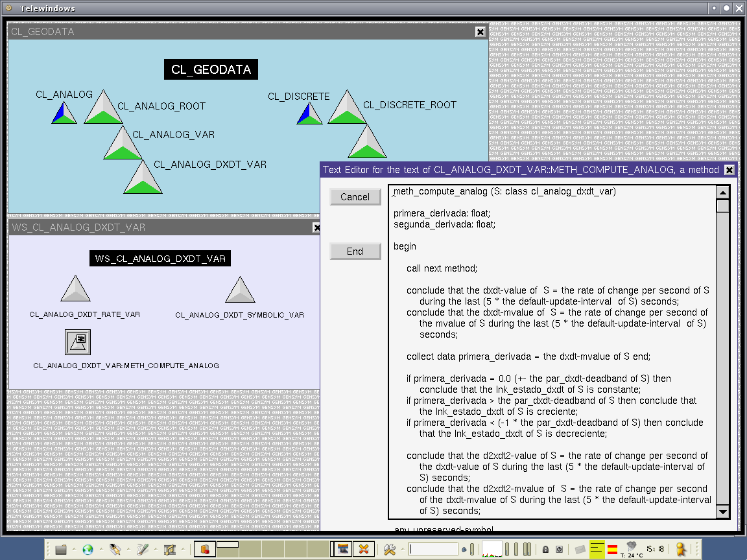Click the Spanish flag keyboard layout icon
Screen dimensions: 747x560
tap(613, 550)
